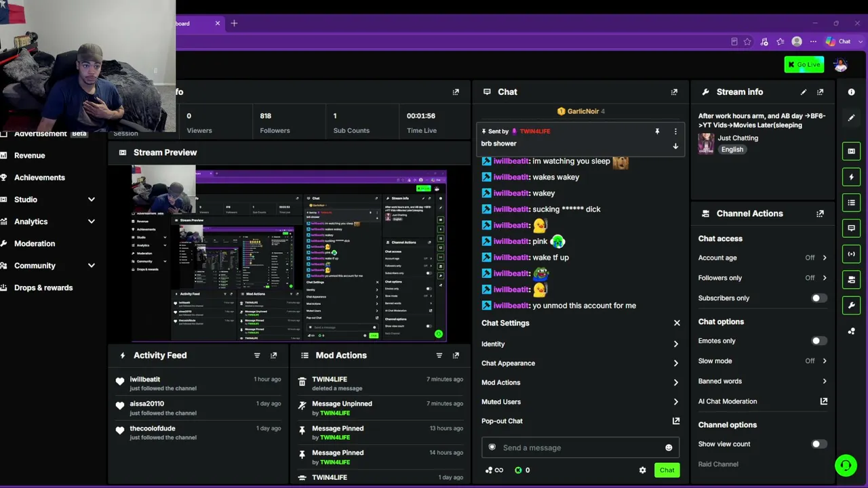
Task: Open pinned message three-dot menu
Action: pyautogui.click(x=675, y=131)
